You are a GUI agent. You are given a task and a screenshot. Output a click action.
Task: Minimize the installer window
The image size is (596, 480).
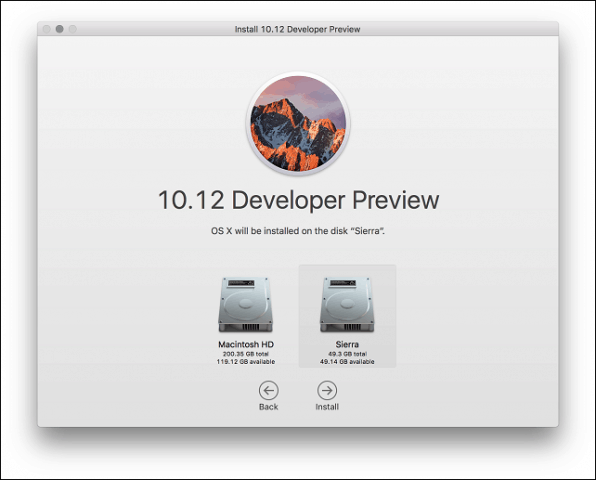tap(59, 29)
